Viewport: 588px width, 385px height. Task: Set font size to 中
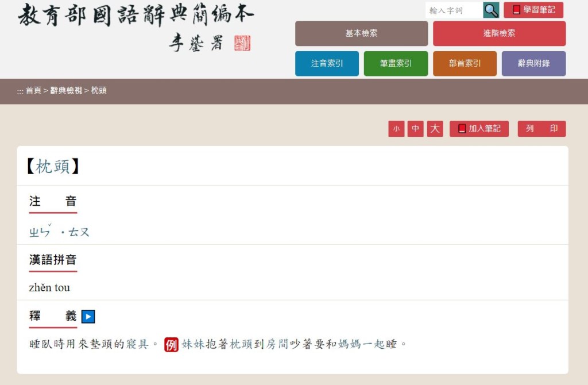click(416, 129)
